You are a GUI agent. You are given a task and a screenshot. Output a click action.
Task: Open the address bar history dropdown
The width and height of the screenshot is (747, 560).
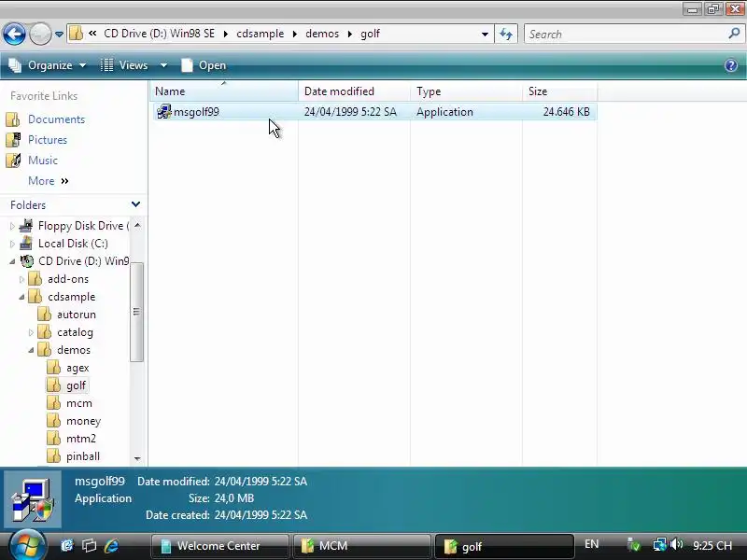[485, 34]
